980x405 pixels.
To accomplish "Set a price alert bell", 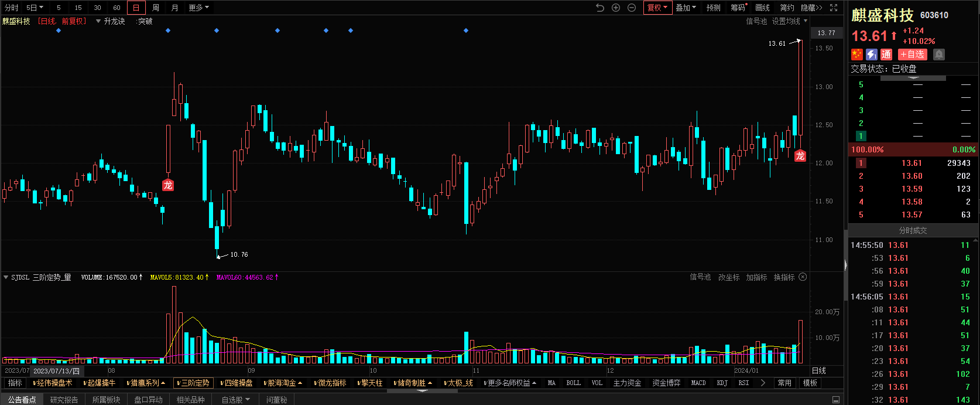I will pos(939,55).
